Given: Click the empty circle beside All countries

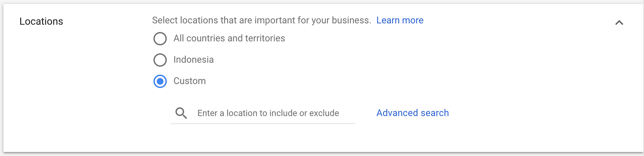Looking at the screenshot, I should (160, 39).
